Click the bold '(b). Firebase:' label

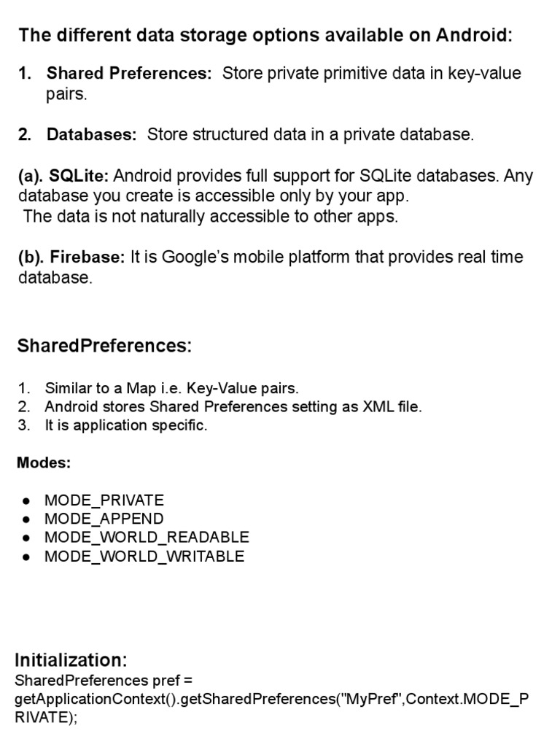point(71,258)
